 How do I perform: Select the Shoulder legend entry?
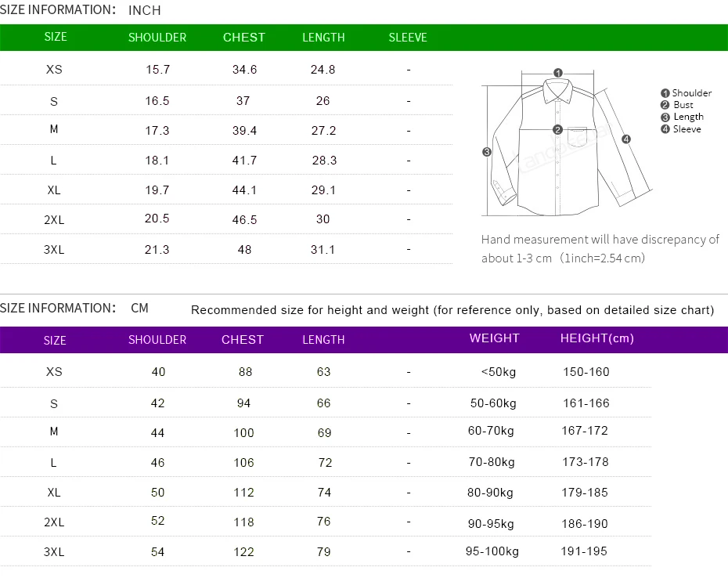[687, 93]
